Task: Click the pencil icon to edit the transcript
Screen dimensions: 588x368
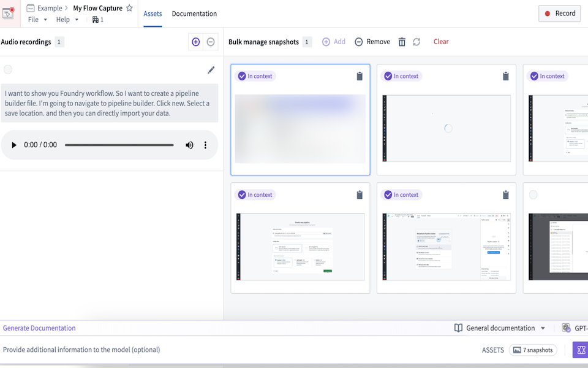Action: (211, 70)
